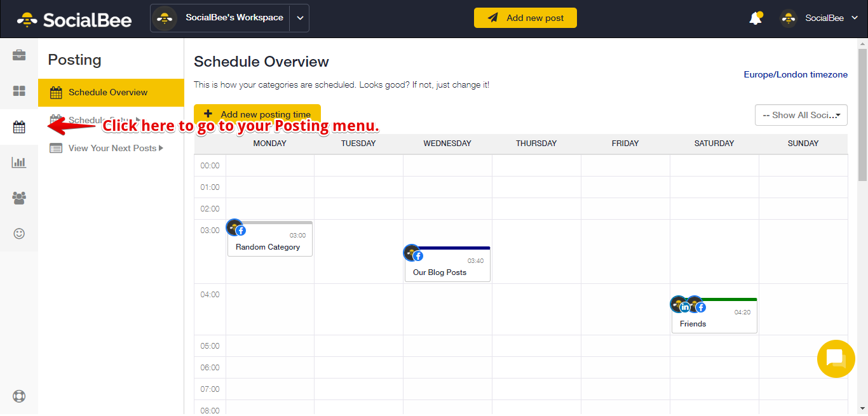Click the WEDNESDAY column header
The image size is (868, 416).
(447, 144)
